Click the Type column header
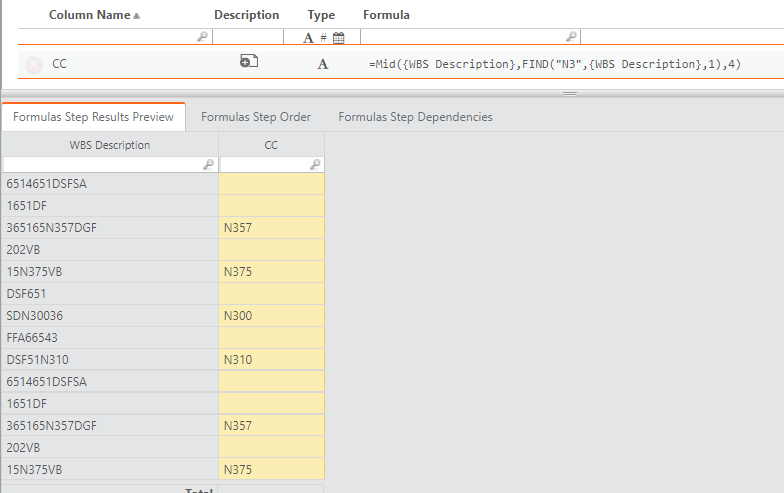Viewport: 784px width, 493px height. click(321, 15)
